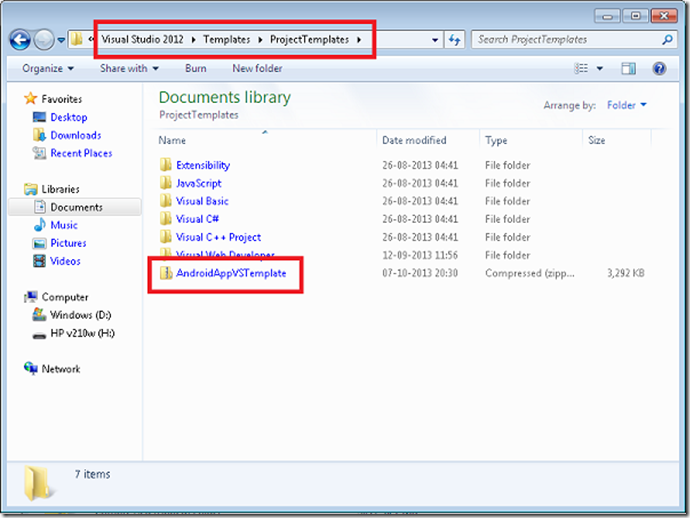This screenshot has width=690, height=518.
Task: Sort by Date modified column header
Action: (x=414, y=140)
